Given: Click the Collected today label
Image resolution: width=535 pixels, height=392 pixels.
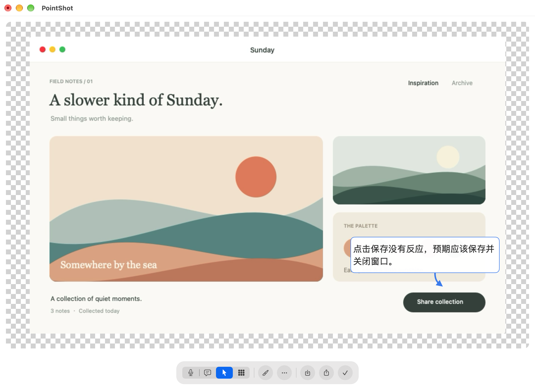Looking at the screenshot, I should [99, 311].
